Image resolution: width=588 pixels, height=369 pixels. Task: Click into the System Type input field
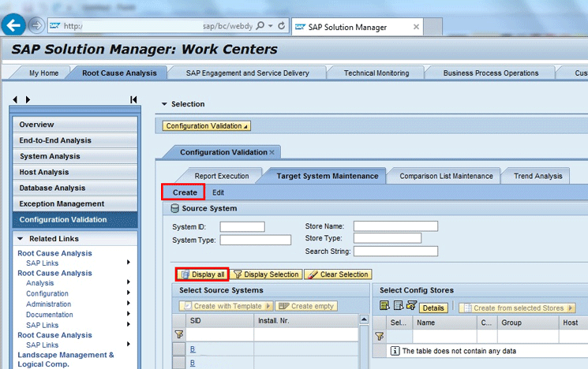(x=256, y=240)
